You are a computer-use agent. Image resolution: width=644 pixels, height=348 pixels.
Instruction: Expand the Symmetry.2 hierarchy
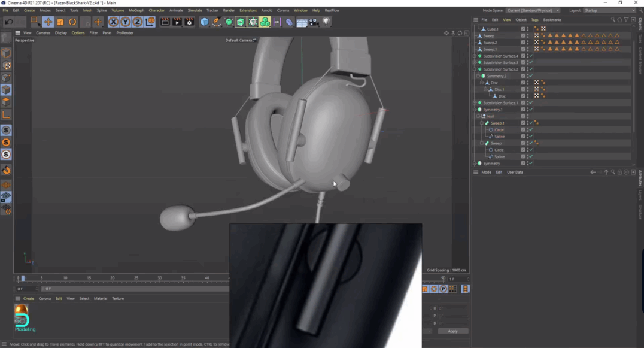click(478, 76)
